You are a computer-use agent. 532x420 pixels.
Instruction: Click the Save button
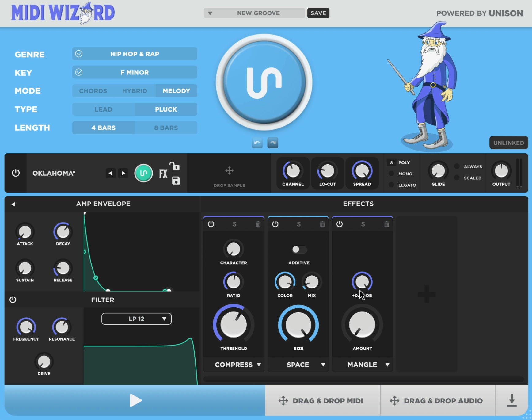(318, 13)
